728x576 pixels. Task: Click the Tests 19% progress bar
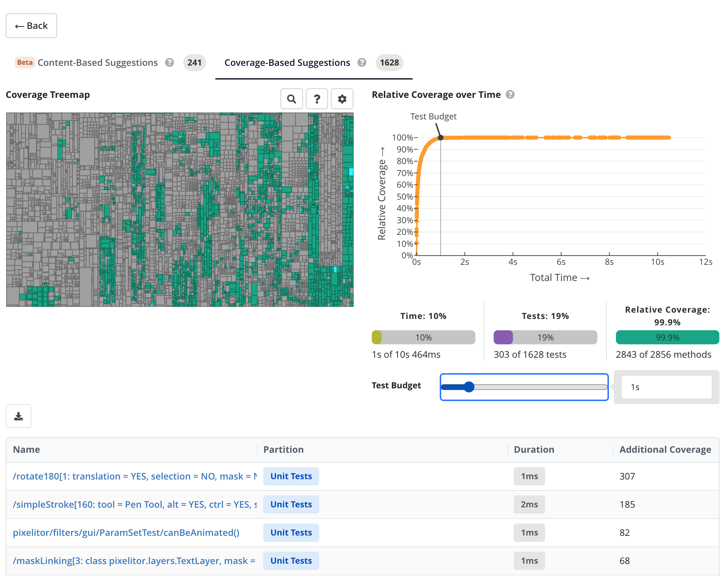click(x=545, y=337)
